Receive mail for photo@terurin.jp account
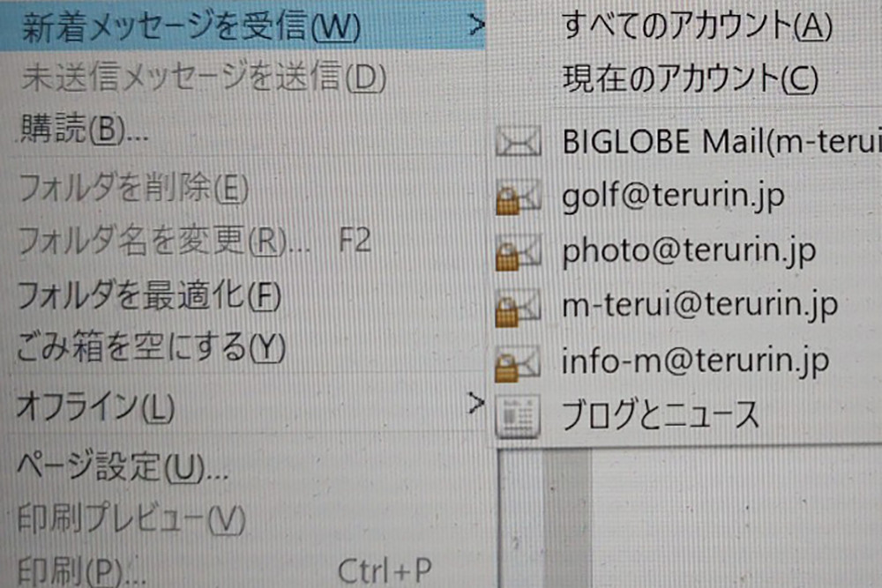 point(688,252)
